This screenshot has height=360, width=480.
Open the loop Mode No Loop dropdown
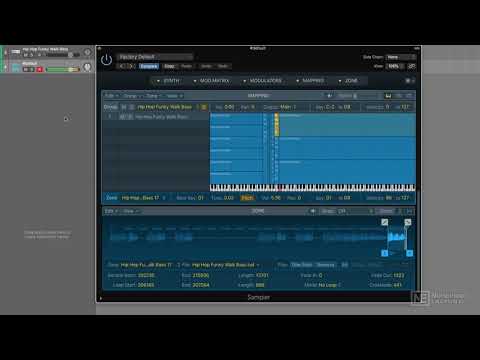pyautogui.click(x=329, y=285)
